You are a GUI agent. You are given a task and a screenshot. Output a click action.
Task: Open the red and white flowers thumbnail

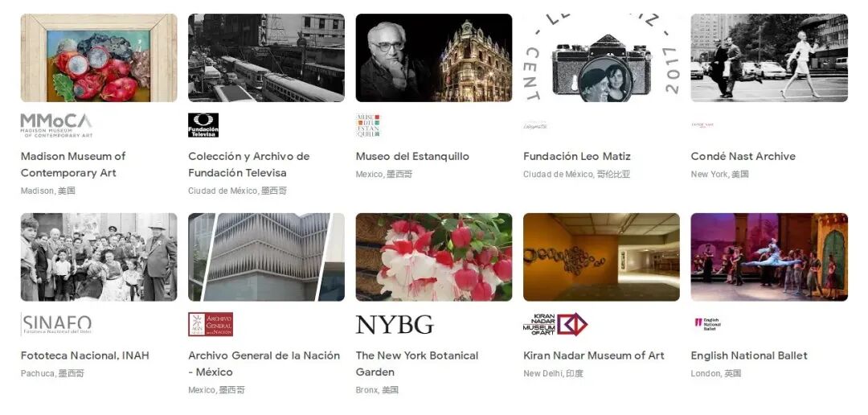point(434,257)
